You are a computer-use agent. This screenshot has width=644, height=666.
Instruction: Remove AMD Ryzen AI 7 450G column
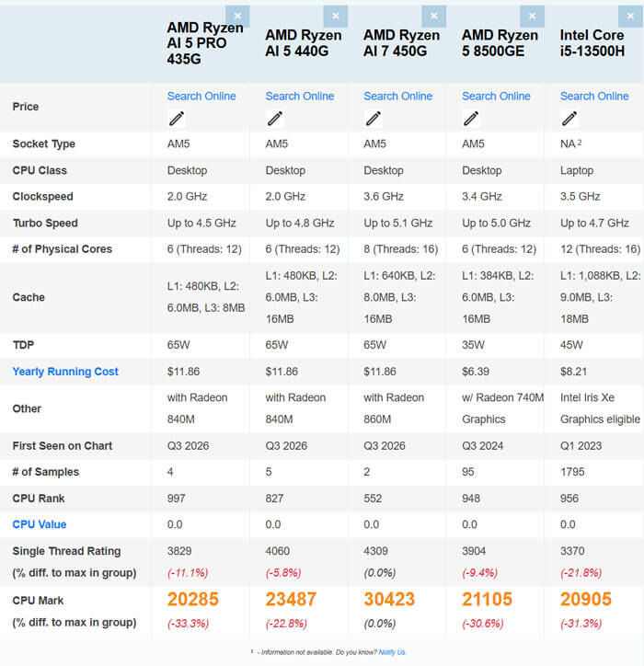433,17
